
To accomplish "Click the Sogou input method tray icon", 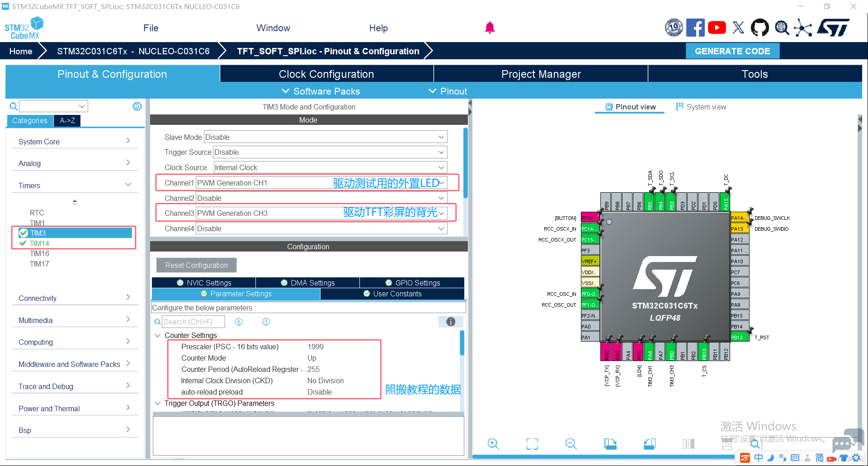I will [x=745, y=458].
